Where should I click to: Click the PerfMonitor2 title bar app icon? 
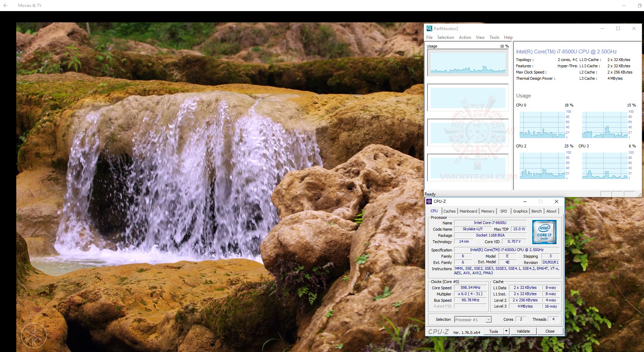click(429, 29)
